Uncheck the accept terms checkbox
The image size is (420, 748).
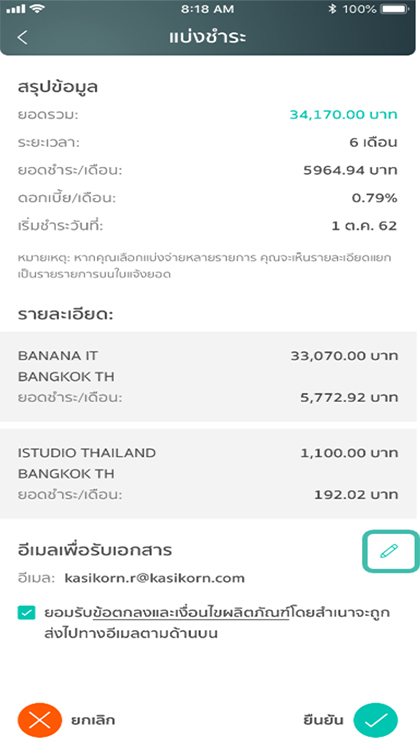26,613
